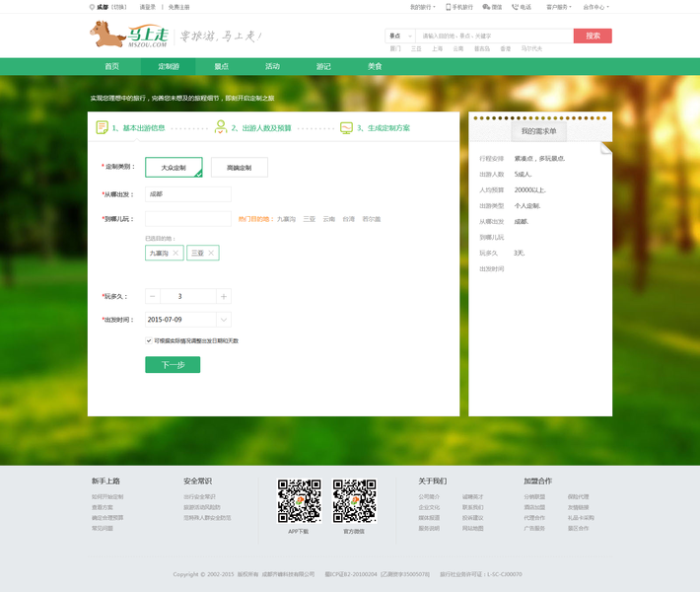This screenshot has height=592, width=700.
Task: Open the 常见问题 footer link
Action: pyautogui.click(x=103, y=528)
